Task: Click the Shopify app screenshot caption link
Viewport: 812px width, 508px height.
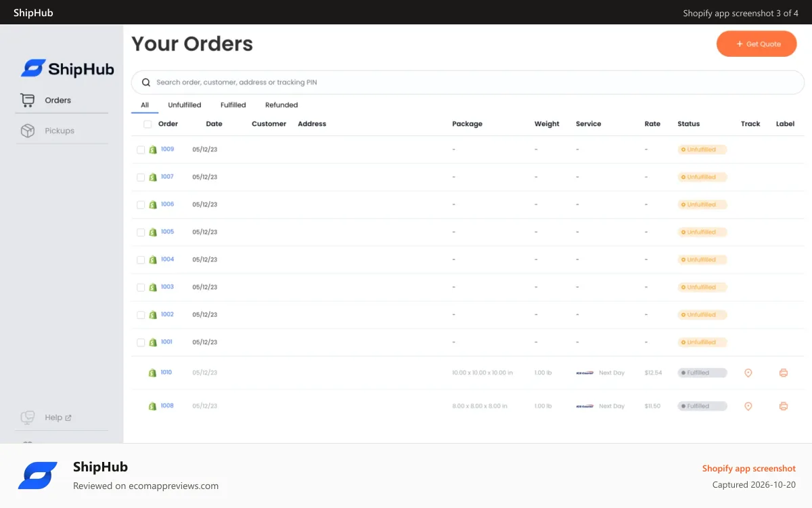Action: tap(749, 469)
